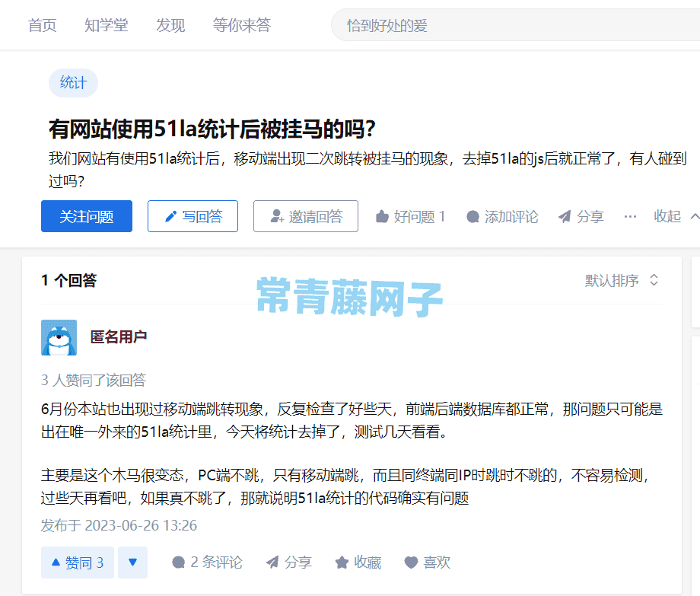Screen dimensions: 700x596
Task: Click the 收藏 star icon
Action: 342,563
